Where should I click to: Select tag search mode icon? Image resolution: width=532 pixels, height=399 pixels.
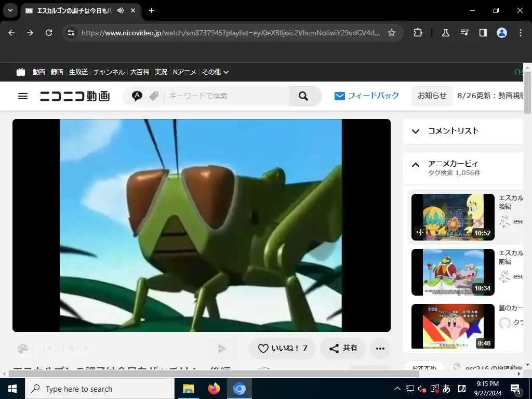154,96
